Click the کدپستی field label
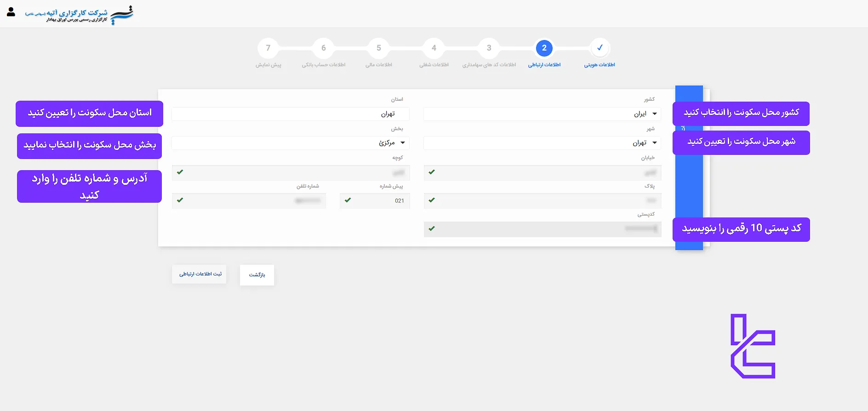 coord(646,214)
